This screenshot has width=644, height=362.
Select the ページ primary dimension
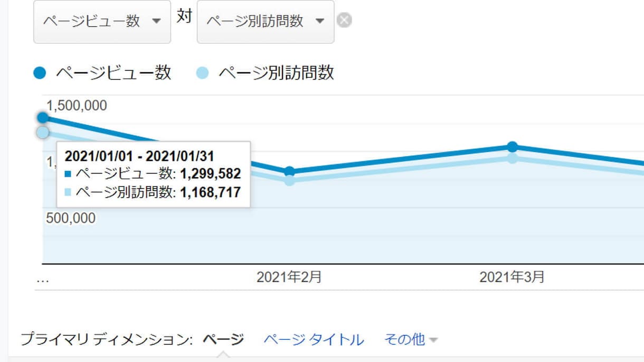tap(223, 339)
